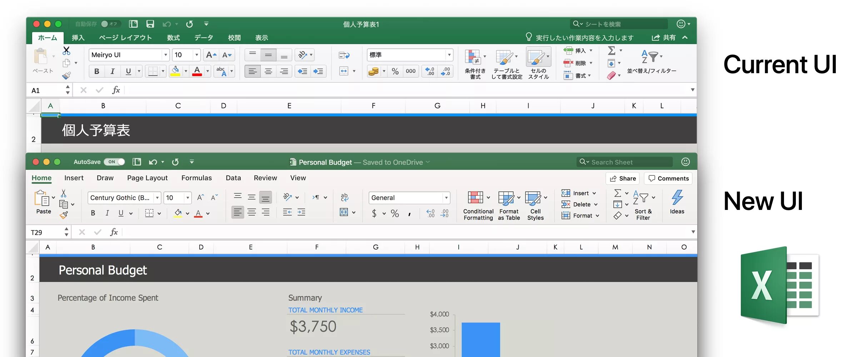
Task: Toggle Bold in the Current UI ribbon
Action: 96,71
